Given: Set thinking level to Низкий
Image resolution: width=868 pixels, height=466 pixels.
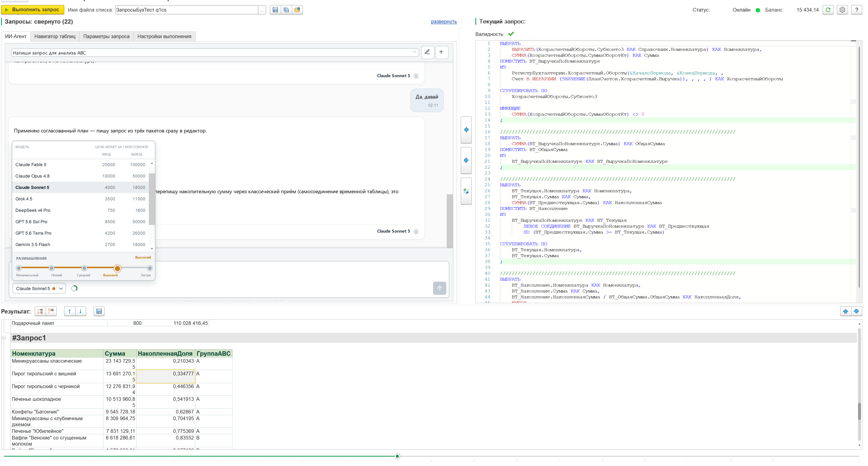Looking at the screenshot, I should pyautogui.click(x=52, y=268).
